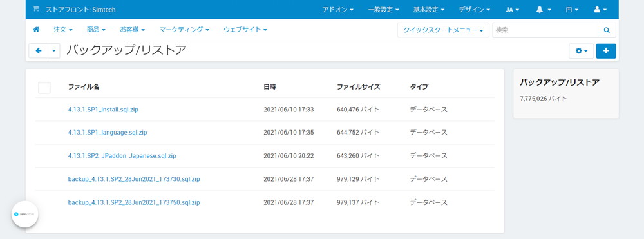Click date 2021/06/10 17:33
Image resolution: width=644 pixels, height=239 pixels.
point(289,110)
